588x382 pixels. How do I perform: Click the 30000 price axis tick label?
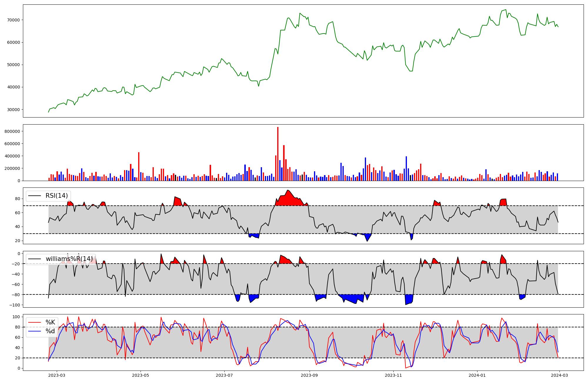click(x=13, y=110)
